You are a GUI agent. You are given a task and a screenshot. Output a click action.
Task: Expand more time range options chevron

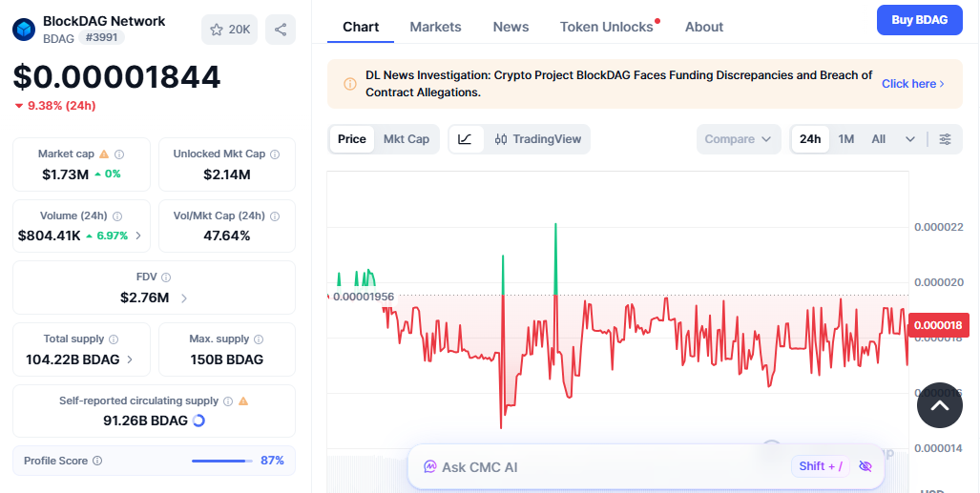910,138
